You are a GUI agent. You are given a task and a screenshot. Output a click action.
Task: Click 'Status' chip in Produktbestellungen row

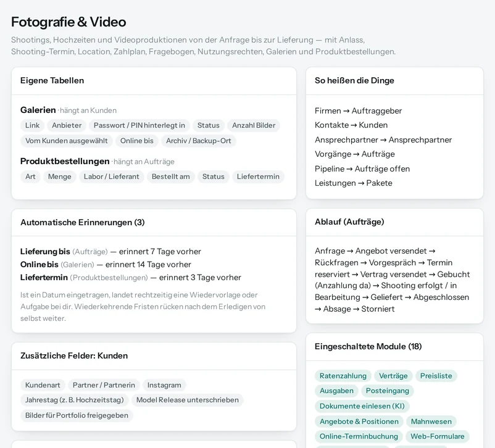coord(214,176)
